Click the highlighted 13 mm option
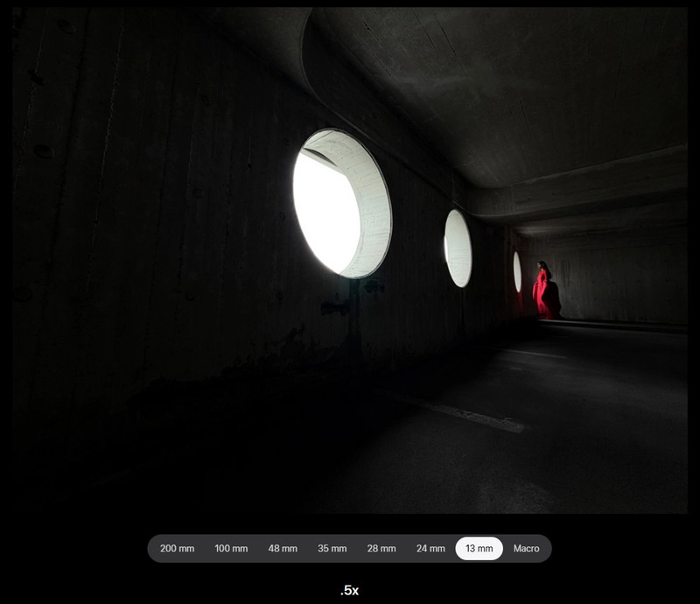700x604 pixels. coord(479,549)
